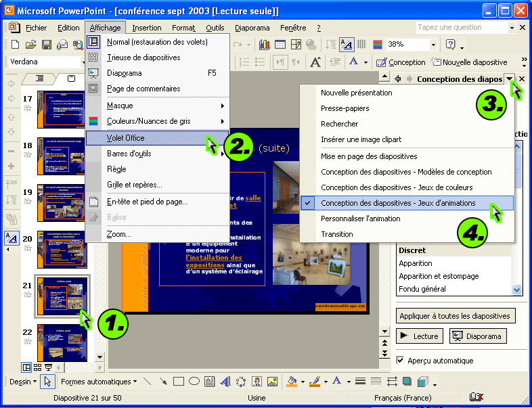Screen dimensions: 532x408
Task: Click the bulleted list icon
Action: pos(260,62)
